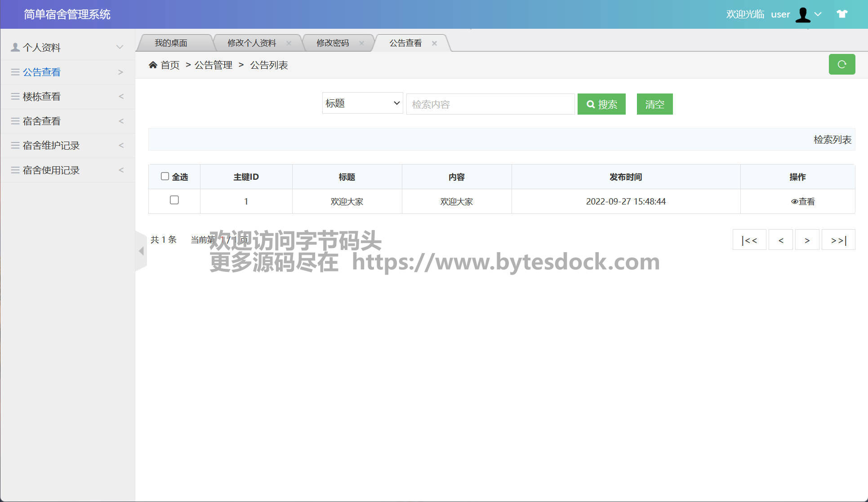Check the row checkbox for ID 1
The height and width of the screenshot is (502, 868).
(174, 200)
